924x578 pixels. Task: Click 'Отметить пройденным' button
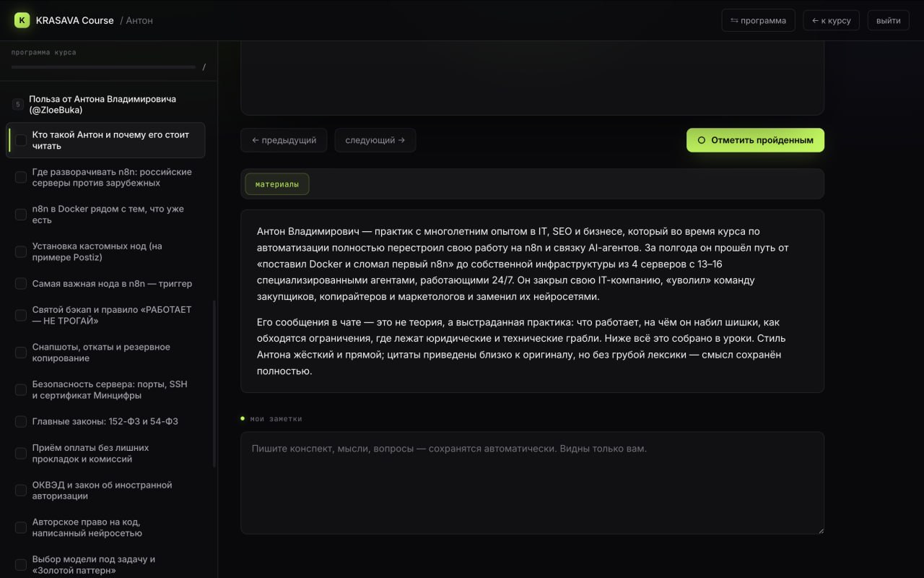click(755, 140)
